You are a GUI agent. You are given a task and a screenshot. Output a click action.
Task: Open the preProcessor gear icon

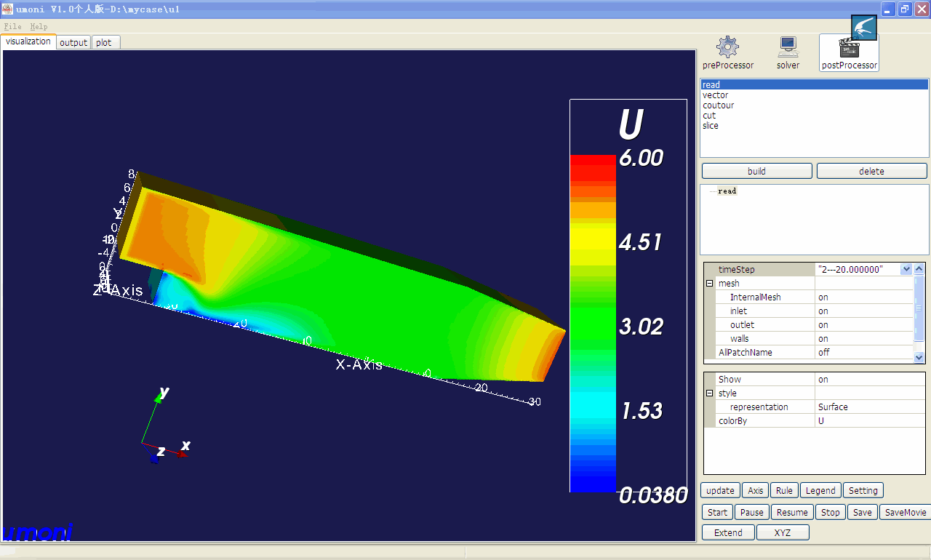(x=727, y=48)
